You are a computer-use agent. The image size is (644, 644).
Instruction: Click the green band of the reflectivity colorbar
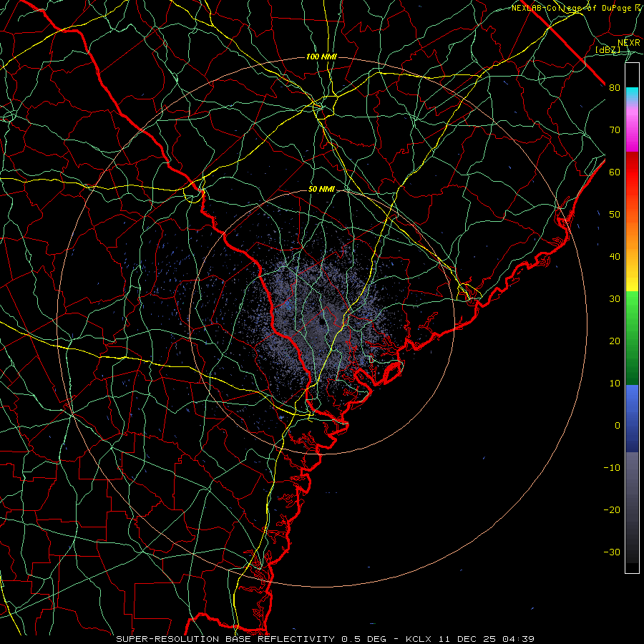point(632,337)
